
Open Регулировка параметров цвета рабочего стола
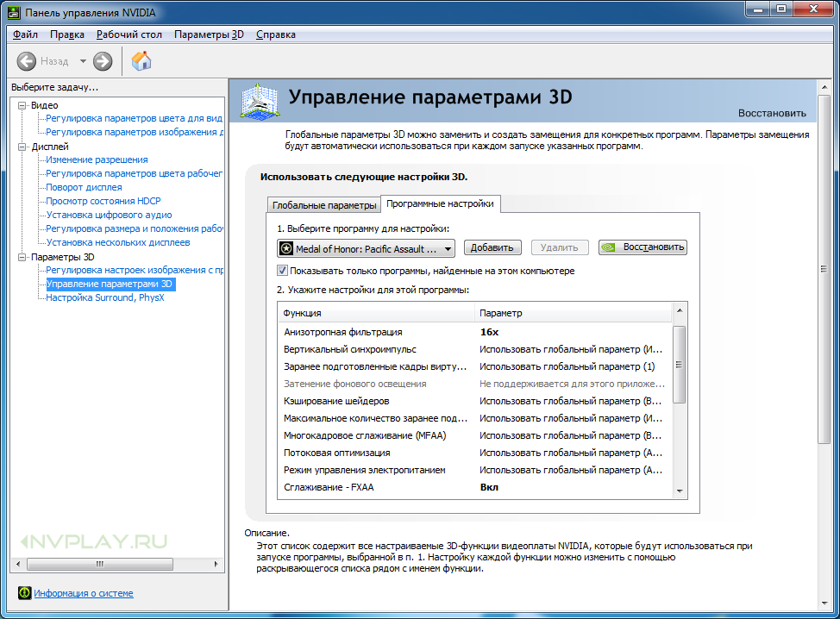point(134,173)
